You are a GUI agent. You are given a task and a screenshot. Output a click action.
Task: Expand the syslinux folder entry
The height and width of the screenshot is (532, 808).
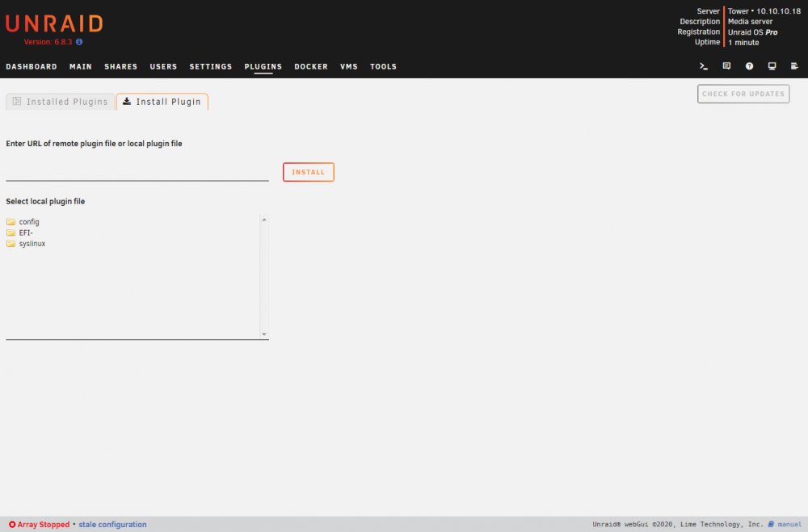pos(32,244)
